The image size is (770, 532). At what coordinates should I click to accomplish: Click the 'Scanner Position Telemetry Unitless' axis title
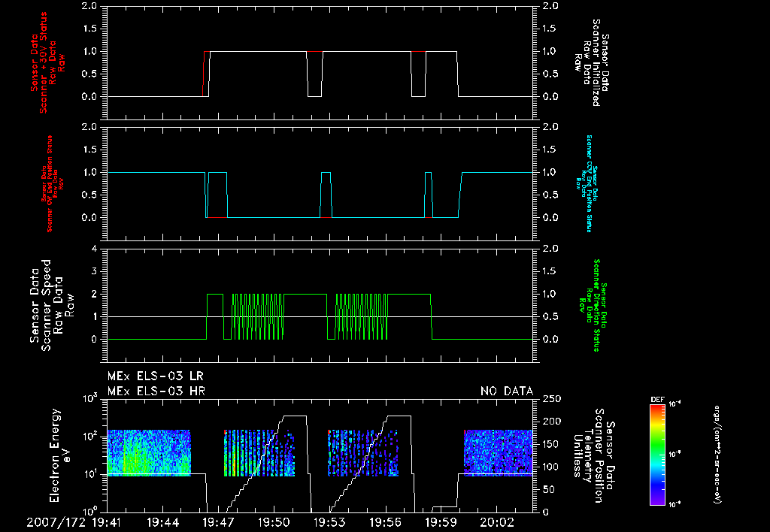click(593, 455)
